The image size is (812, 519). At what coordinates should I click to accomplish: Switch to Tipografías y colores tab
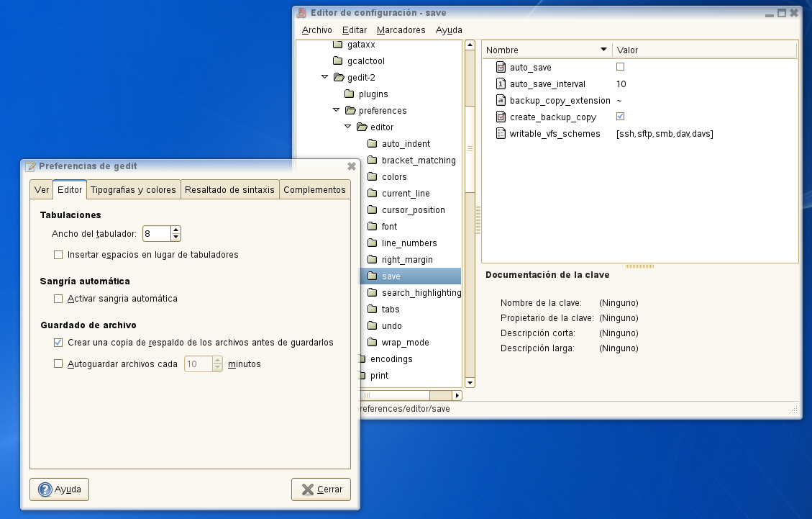(133, 190)
